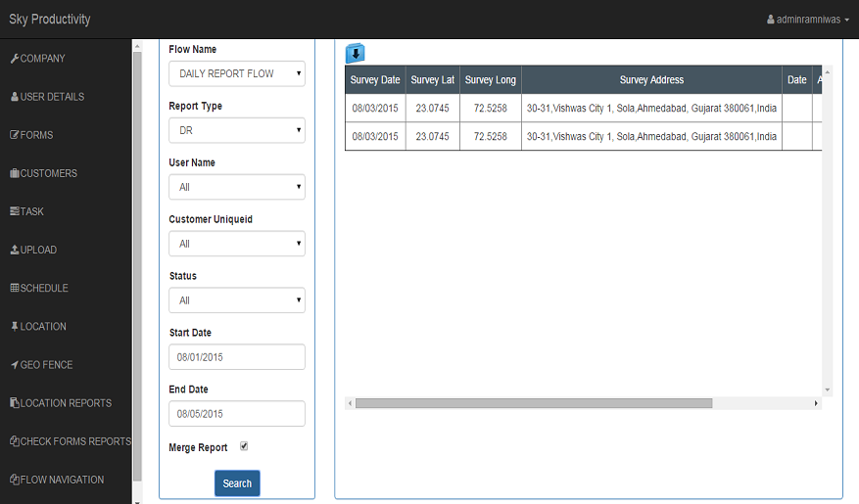Click first row's 72.5258 longitude cell
This screenshot has height=504, width=859.
491,108
